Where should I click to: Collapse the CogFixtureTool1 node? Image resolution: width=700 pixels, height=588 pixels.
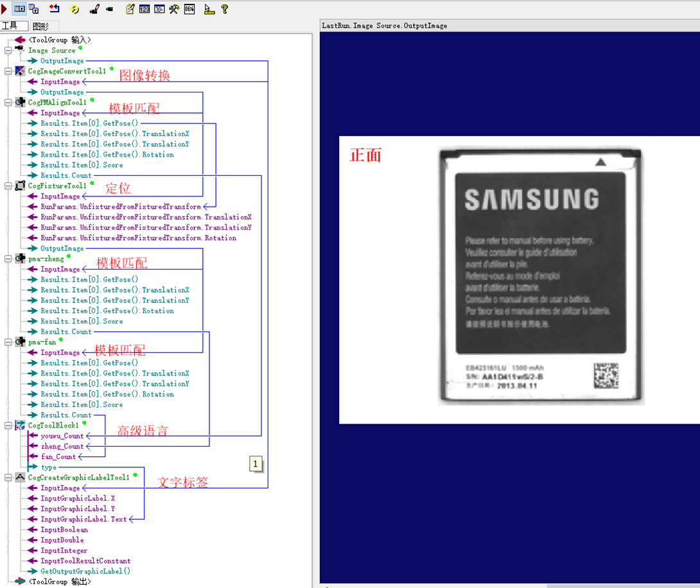click(x=8, y=186)
